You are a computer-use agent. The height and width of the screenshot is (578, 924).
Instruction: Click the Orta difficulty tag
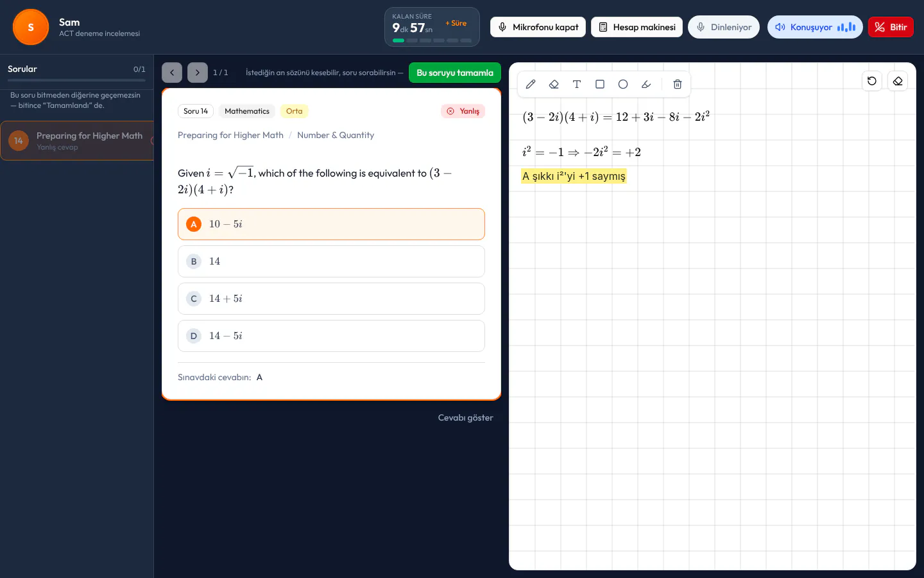294,111
